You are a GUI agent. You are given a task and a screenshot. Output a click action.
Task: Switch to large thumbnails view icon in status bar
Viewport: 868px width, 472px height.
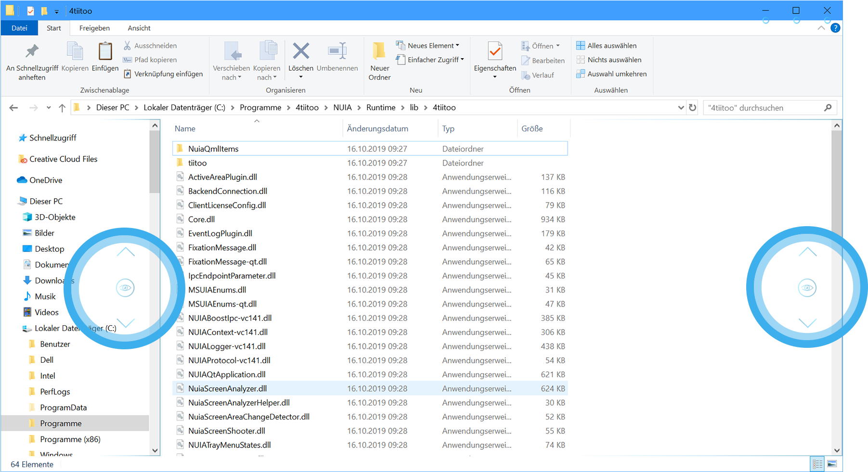tap(832, 464)
